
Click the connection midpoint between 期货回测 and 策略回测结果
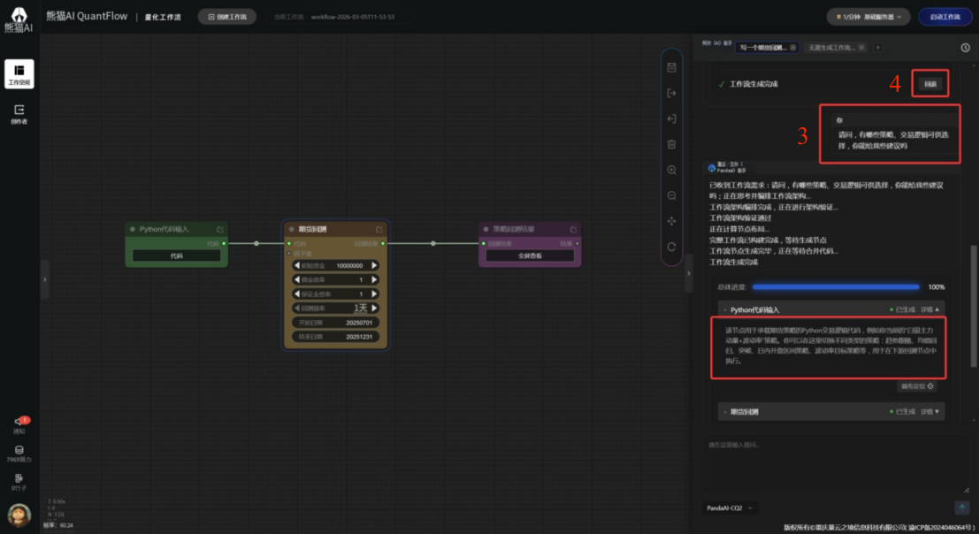point(433,244)
